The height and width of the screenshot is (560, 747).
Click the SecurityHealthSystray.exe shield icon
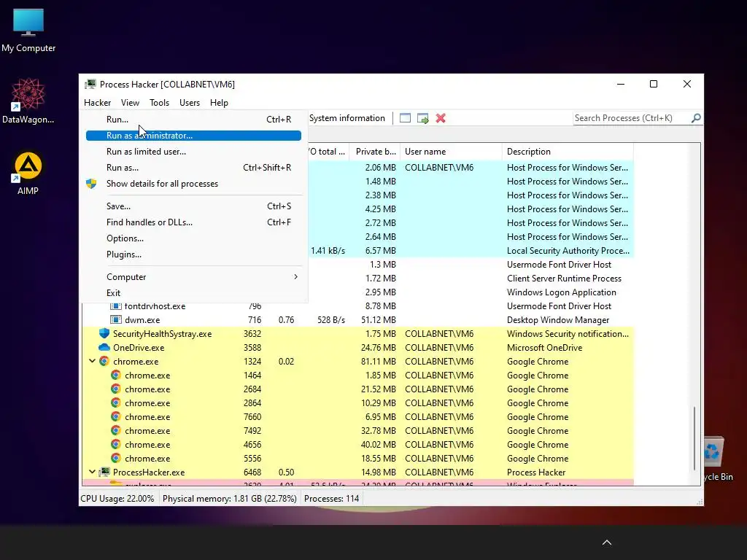tap(104, 333)
